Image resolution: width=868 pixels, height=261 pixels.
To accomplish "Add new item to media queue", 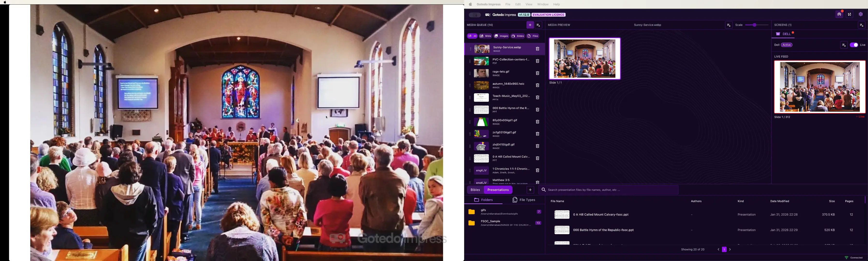I will click(530, 25).
